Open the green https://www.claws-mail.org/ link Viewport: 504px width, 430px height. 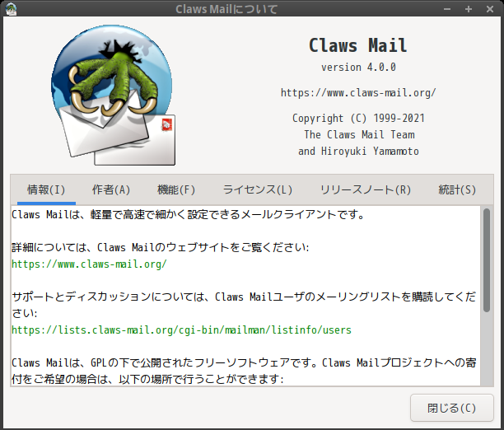point(89,264)
